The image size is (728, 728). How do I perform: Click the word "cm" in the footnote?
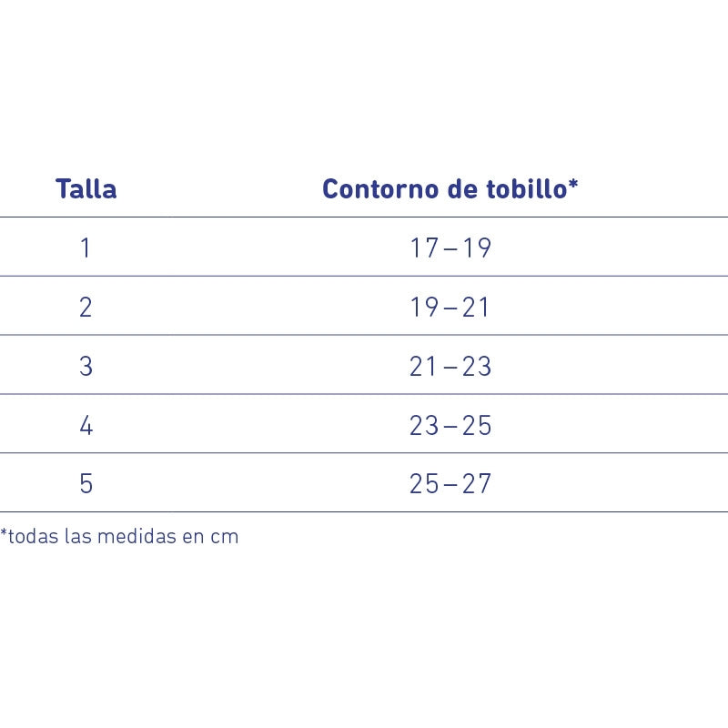(225, 537)
